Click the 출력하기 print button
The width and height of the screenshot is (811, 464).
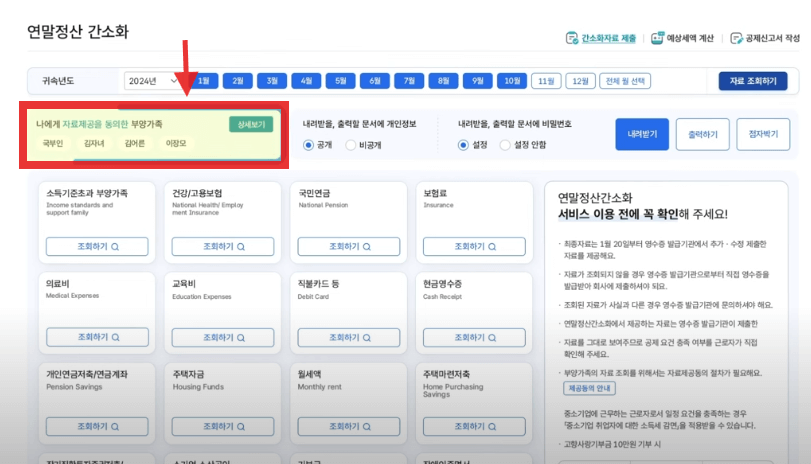pos(702,134)
